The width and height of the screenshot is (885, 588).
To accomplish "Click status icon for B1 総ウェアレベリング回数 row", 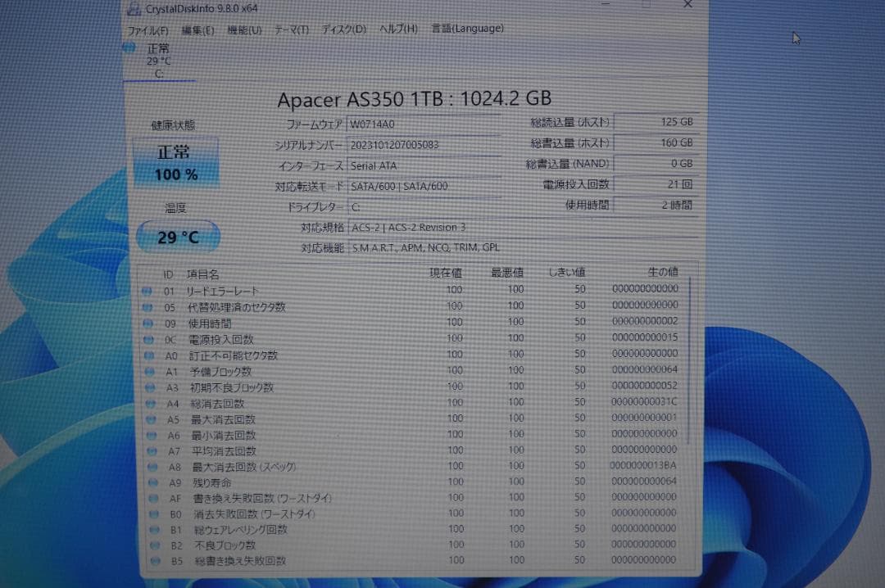I will click(x=155, y=531).
